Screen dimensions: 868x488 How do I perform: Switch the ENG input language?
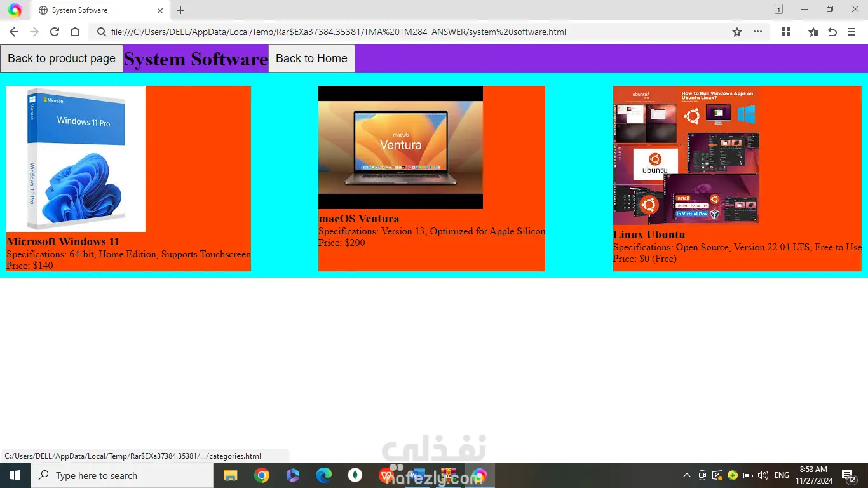pyautogui.click(x=782, y=475)
